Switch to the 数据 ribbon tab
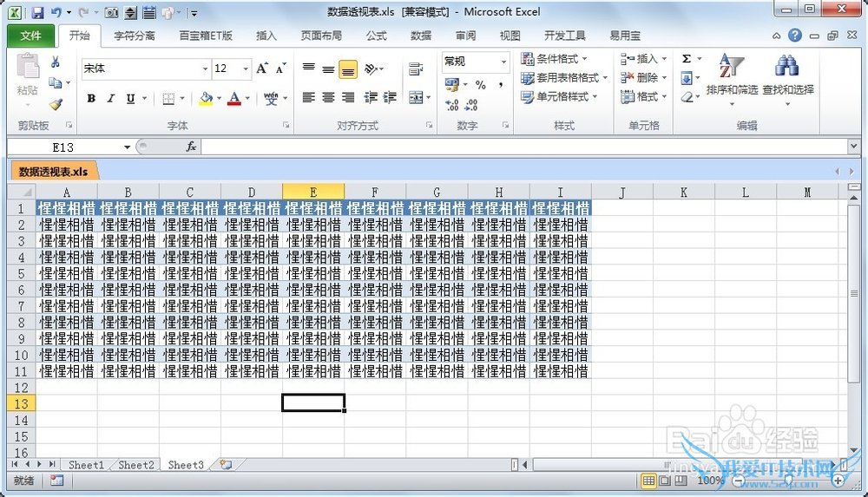This screenshot has width=868, height=497. [x=421, y=36]
